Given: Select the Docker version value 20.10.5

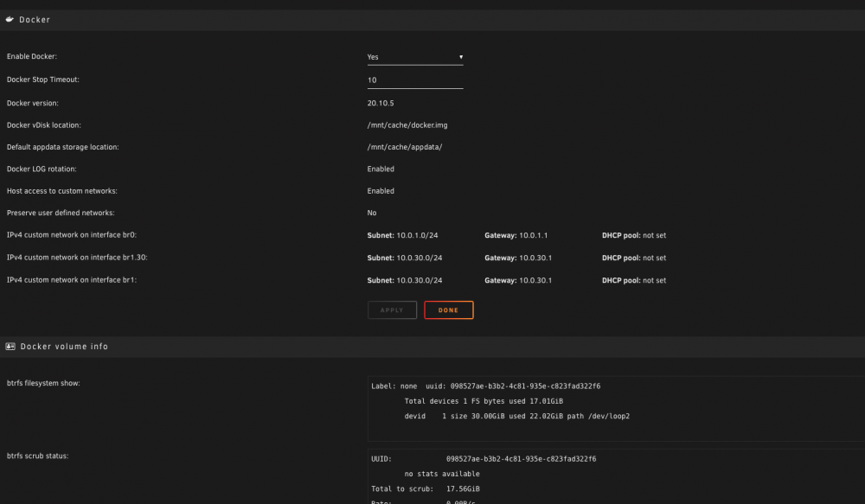Looking at the screenshot, I should (x=381, y=103).
